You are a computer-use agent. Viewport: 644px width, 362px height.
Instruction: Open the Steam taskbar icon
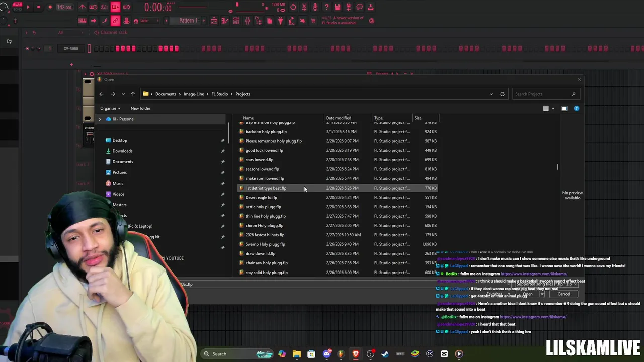385,354
